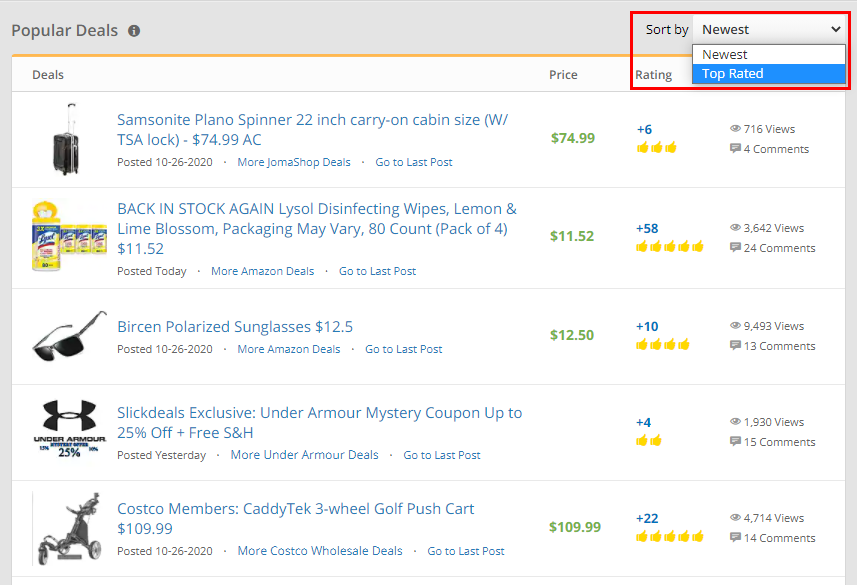Viewport: 857px width, 585px height.
Task: Click the +10 rating score
Action: coord(647,326)
